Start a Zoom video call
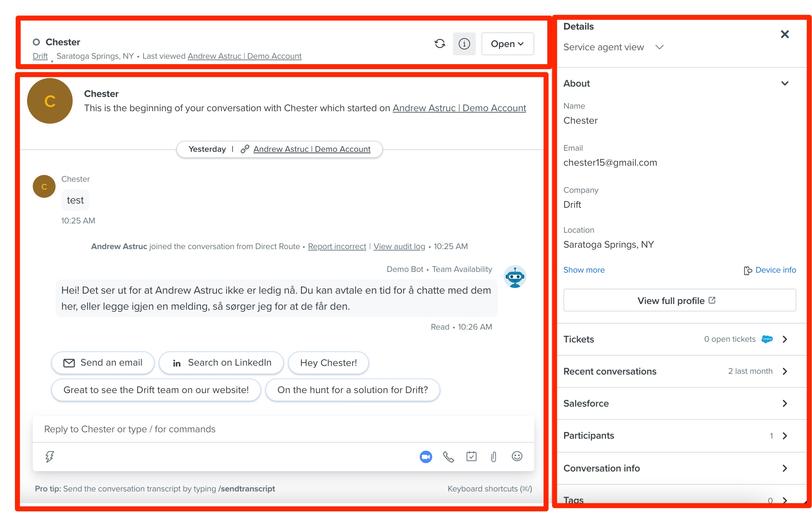The image size is (812, 526). point(426,457)
